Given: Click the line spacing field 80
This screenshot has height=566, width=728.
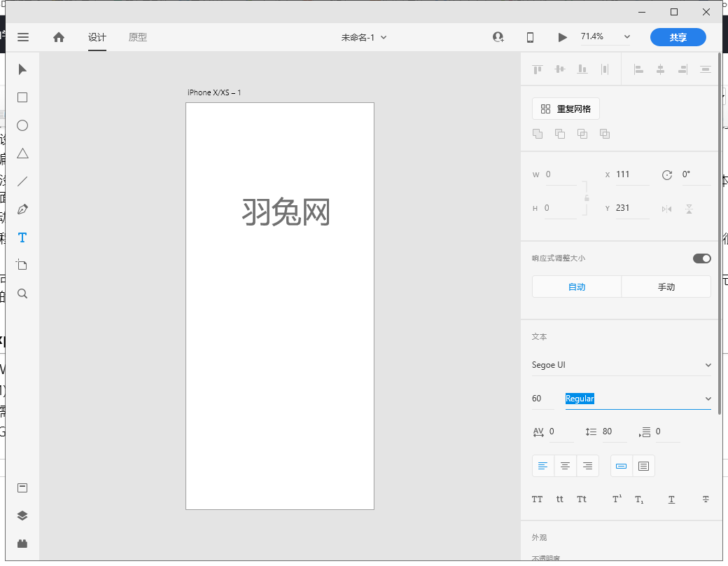Looking at the screenshot, I should point(614,432).
